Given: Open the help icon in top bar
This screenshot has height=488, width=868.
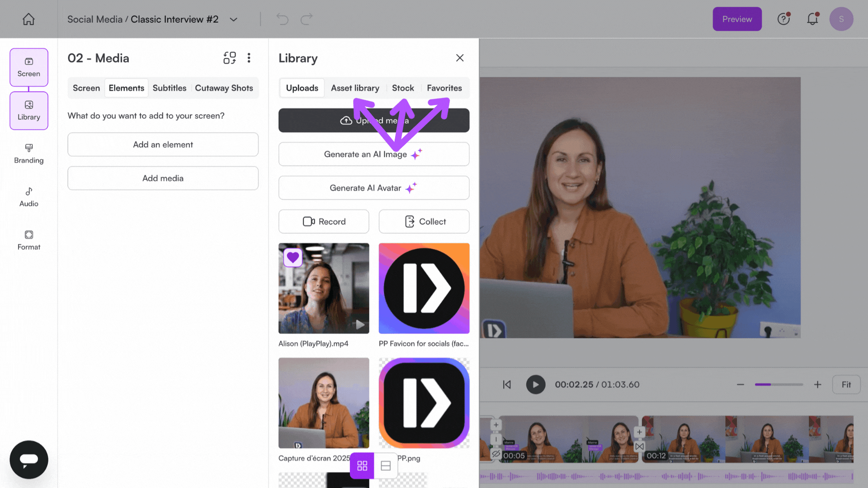Looking at the screenshot, I should tap(783, 19).
